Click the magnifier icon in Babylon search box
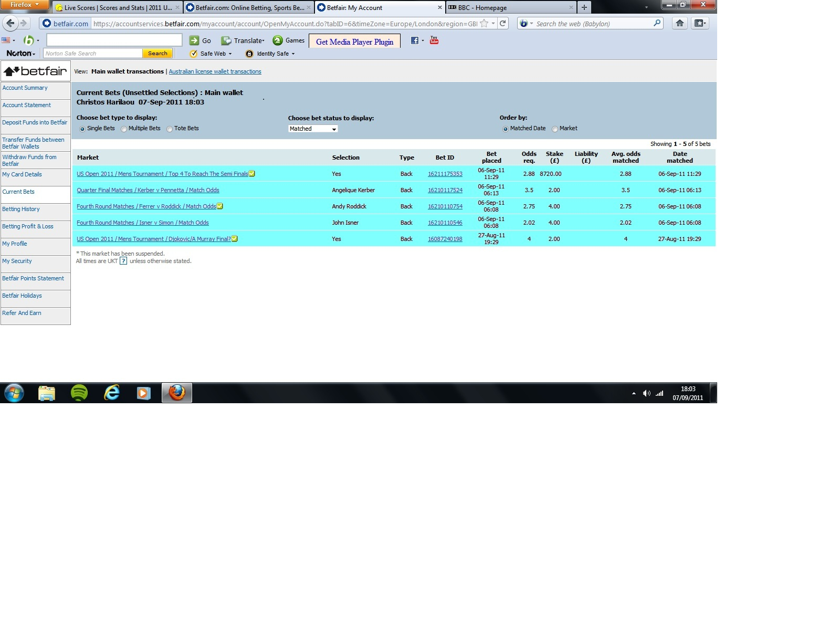840x630 pixels. (657, 23)
